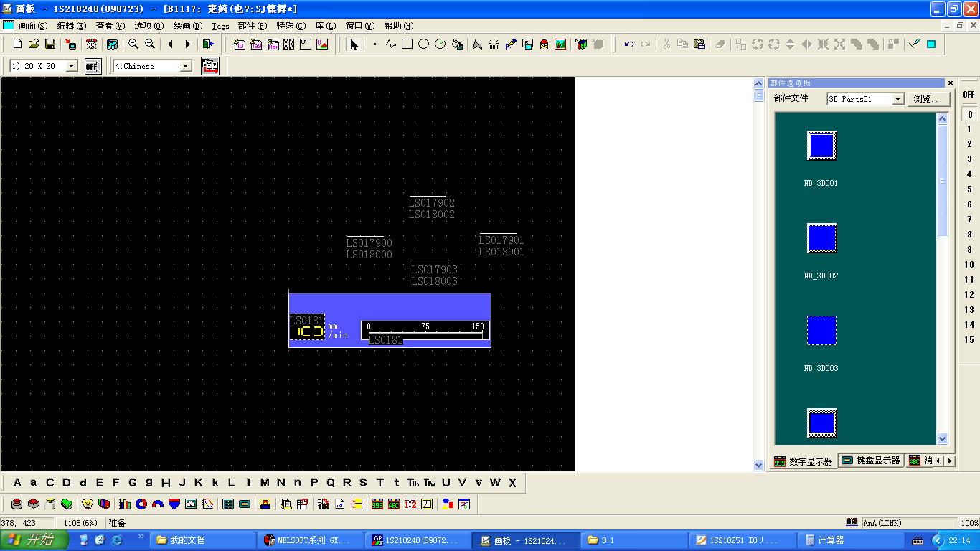Open the 绘画(D) menu
980x551 pixels.
click(188, 26)
